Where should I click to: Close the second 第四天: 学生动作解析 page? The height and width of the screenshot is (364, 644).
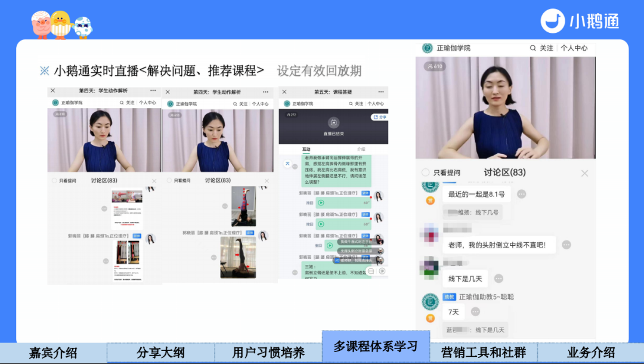coord(168,92)
